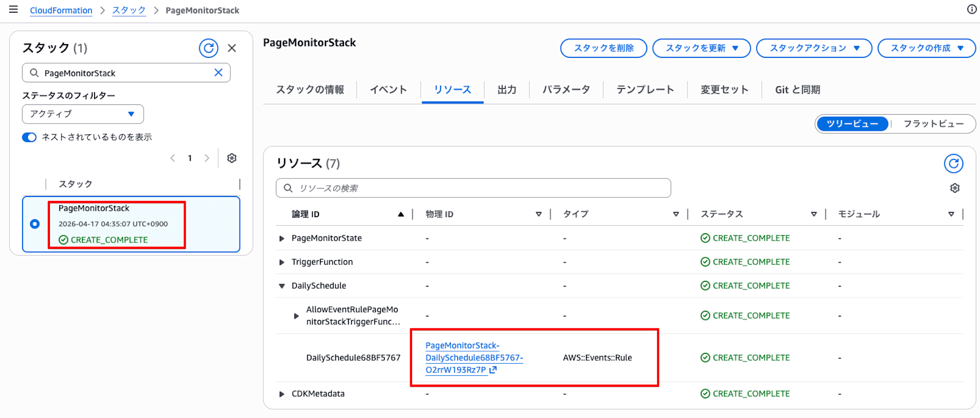
Task: Open resources table settings gear
Action: [x=955, y=188]
